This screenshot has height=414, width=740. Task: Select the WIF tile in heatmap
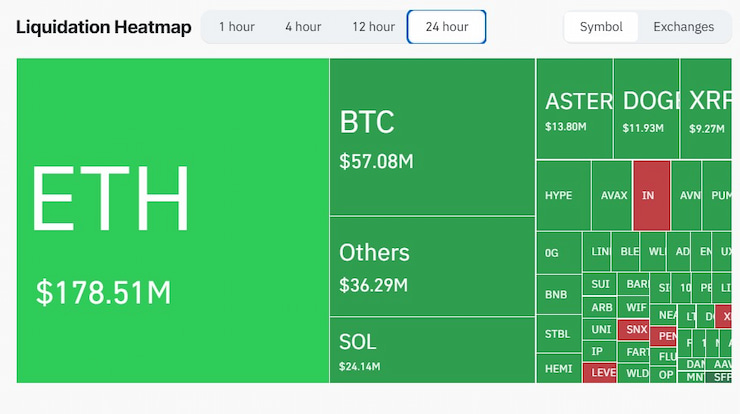pyautogui.click(x=634, y=307)
